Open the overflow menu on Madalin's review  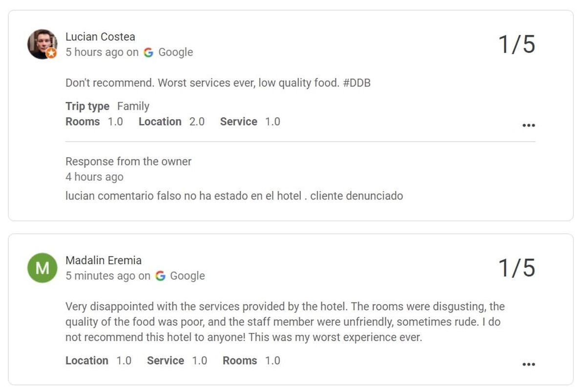[529, 364]
